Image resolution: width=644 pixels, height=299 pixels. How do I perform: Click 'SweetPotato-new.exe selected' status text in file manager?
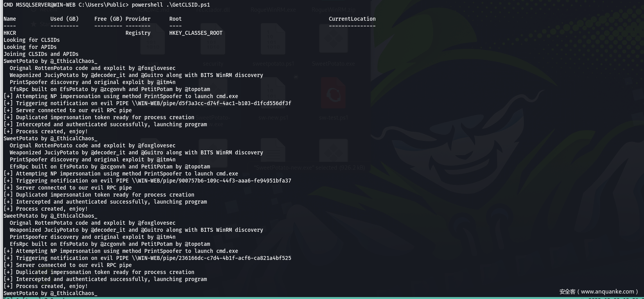(x=309, y=167)
